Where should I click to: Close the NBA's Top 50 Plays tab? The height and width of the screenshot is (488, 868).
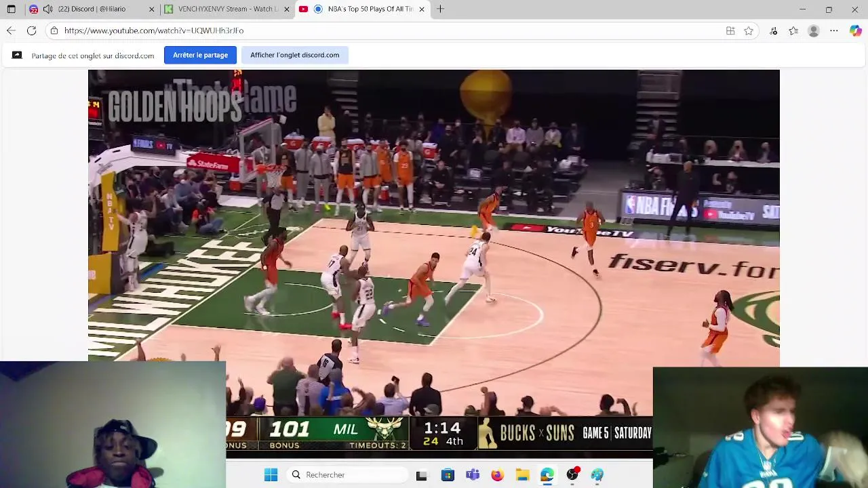(x=422, y=9)
